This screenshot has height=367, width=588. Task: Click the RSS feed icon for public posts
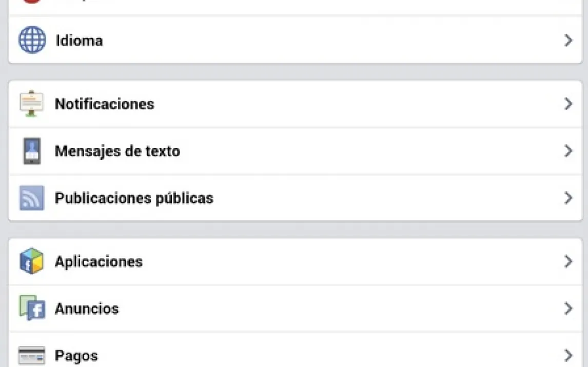(32, 198)
